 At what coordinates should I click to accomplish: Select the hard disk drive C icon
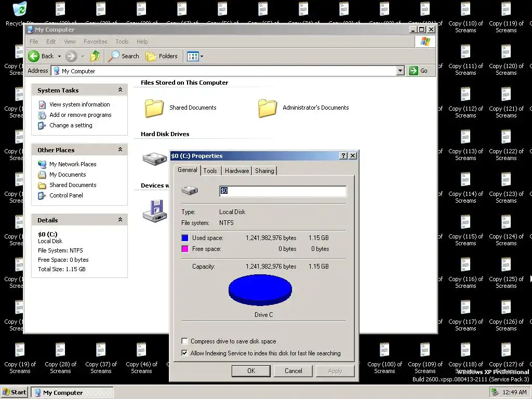(155, 158)
